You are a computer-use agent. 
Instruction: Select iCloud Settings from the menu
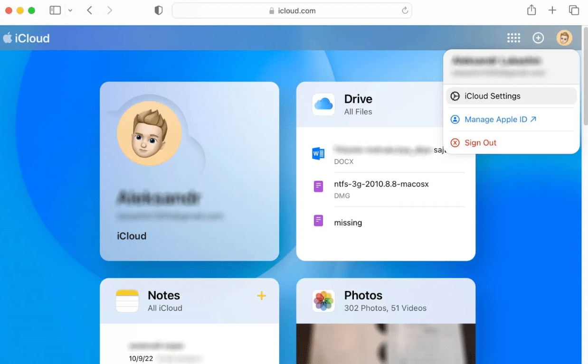[x=492, y=96]
